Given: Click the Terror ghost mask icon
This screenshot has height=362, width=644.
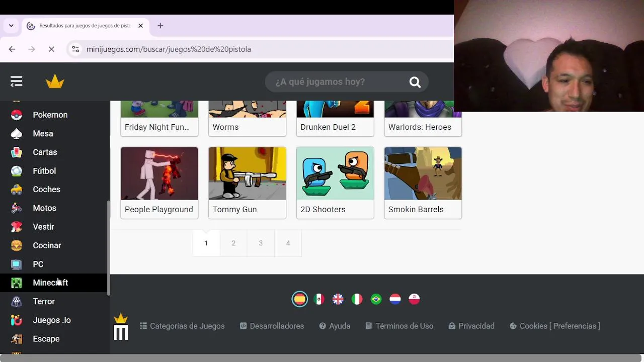Looking at the screenshot, I should coord(17,301).
